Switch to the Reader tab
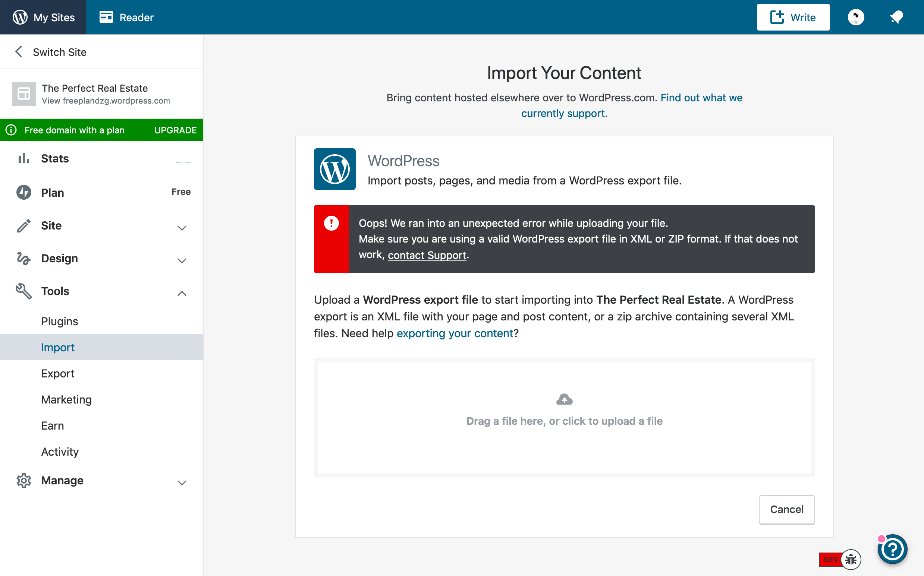Image resolution: width=924 pixels, height=576 pixels. coord(126,17)
